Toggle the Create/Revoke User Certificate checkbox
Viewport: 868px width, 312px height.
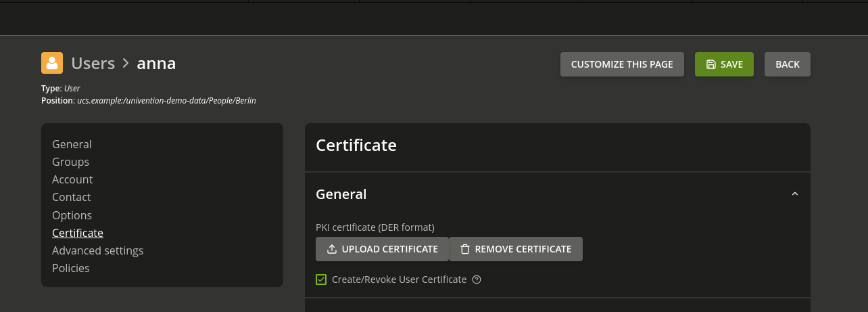pyautogui.click(x=321, y=280)
